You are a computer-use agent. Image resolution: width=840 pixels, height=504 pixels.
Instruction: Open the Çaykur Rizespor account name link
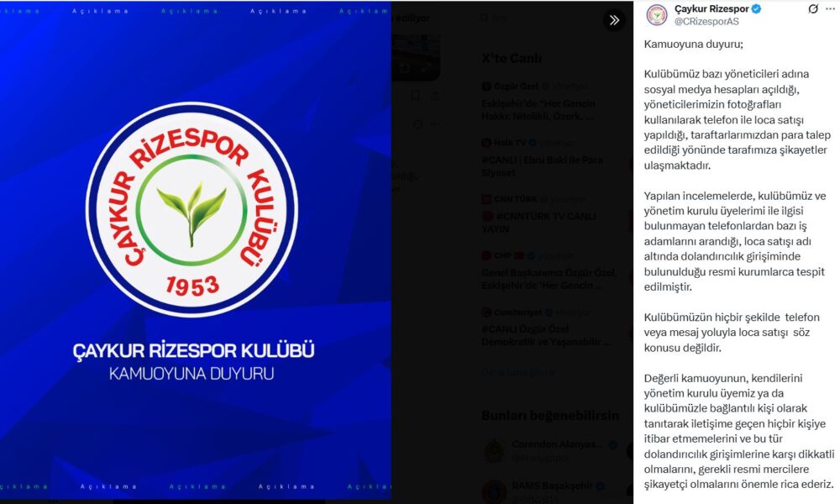click(711, 8)
